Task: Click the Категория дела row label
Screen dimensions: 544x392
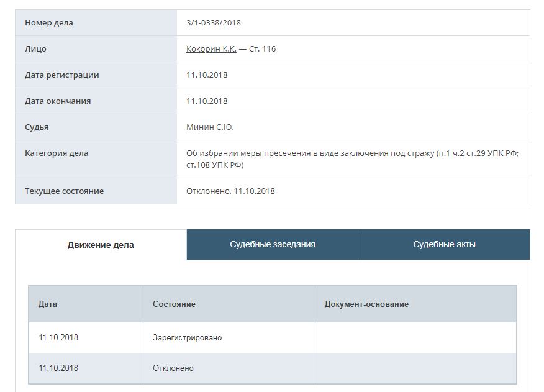Action: [x=57, y=153]
